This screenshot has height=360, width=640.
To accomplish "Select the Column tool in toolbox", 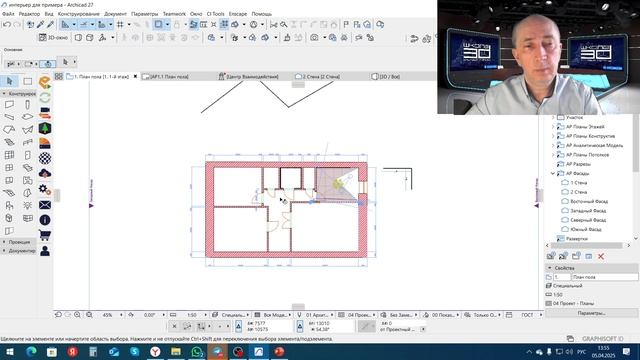I will (27, 105).
